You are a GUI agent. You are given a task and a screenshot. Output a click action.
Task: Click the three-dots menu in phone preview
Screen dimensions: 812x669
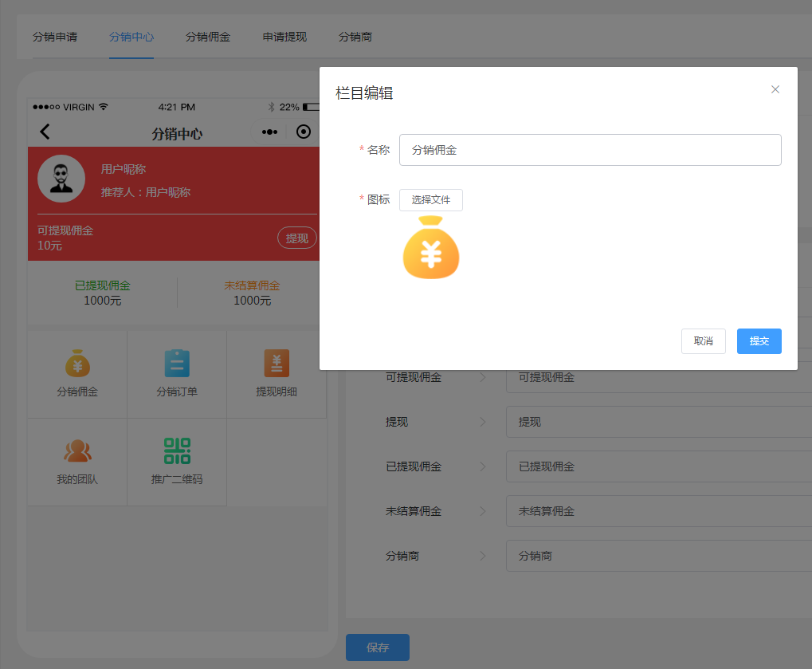[269, 132]
